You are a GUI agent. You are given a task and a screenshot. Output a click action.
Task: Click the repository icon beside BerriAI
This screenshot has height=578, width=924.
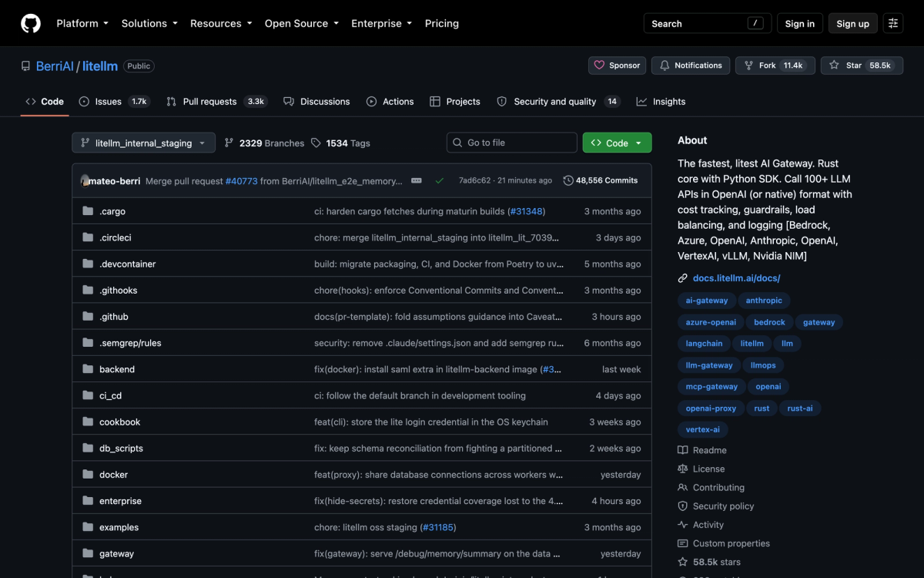[26, 66]
